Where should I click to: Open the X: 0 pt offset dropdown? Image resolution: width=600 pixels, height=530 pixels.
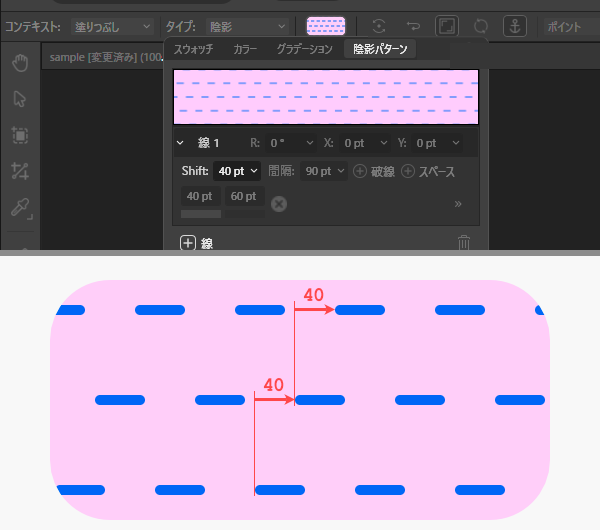(x=365, y=143)
